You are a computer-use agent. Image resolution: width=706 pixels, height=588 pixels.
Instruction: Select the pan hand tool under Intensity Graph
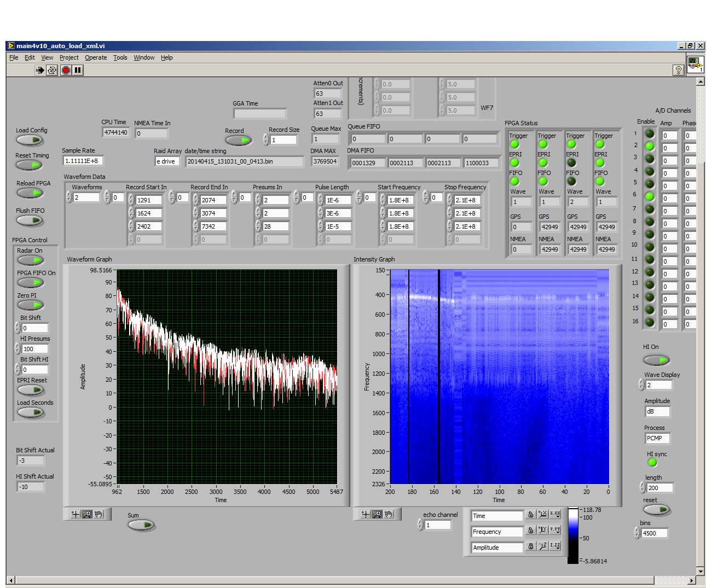pyautogui.click(x=389, y=514)
